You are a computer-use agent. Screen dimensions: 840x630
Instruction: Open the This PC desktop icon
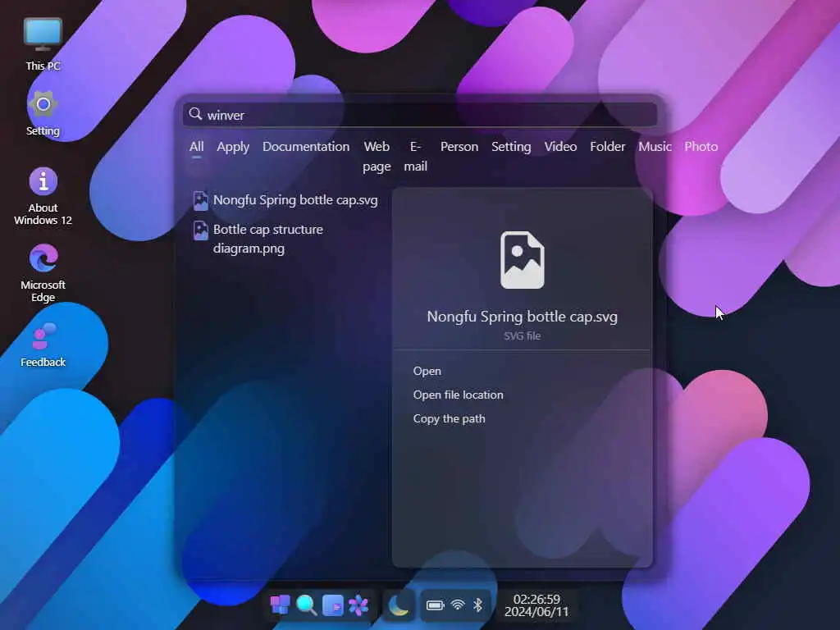[x=43, y=44]
